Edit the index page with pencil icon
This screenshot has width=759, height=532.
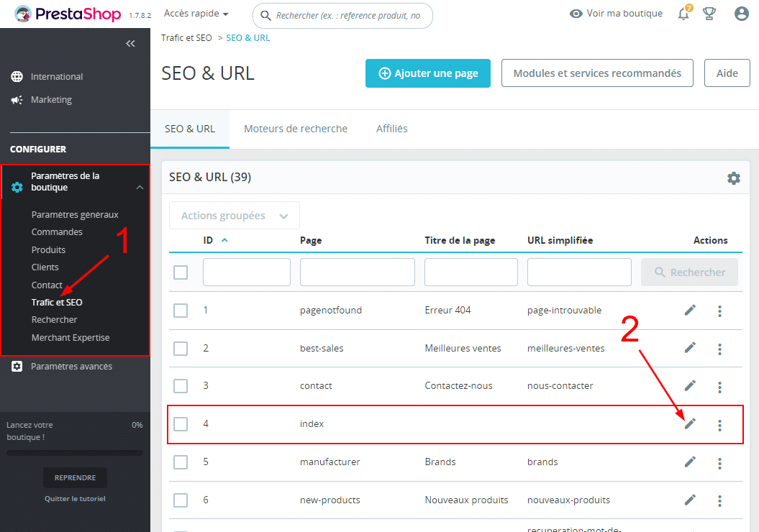click(690, 424)
